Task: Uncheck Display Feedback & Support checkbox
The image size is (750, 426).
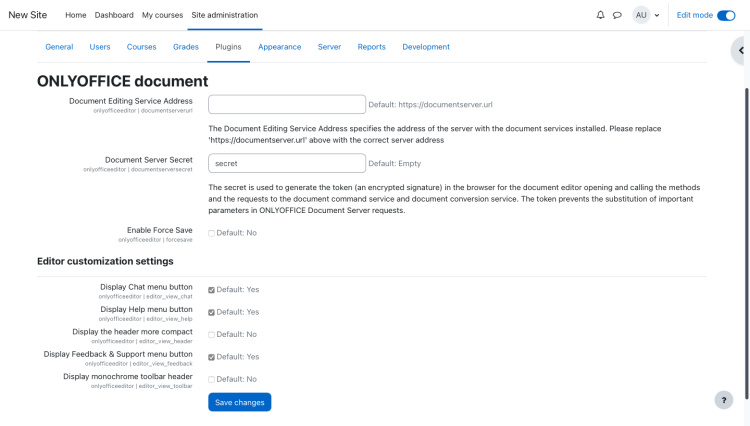Action: pos(211,357)
